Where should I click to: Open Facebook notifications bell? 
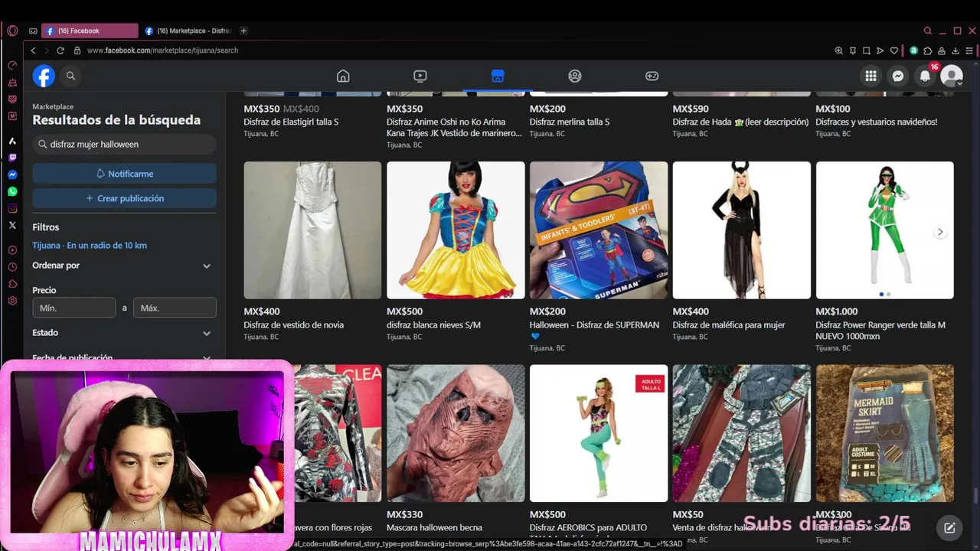click(925, 76)
